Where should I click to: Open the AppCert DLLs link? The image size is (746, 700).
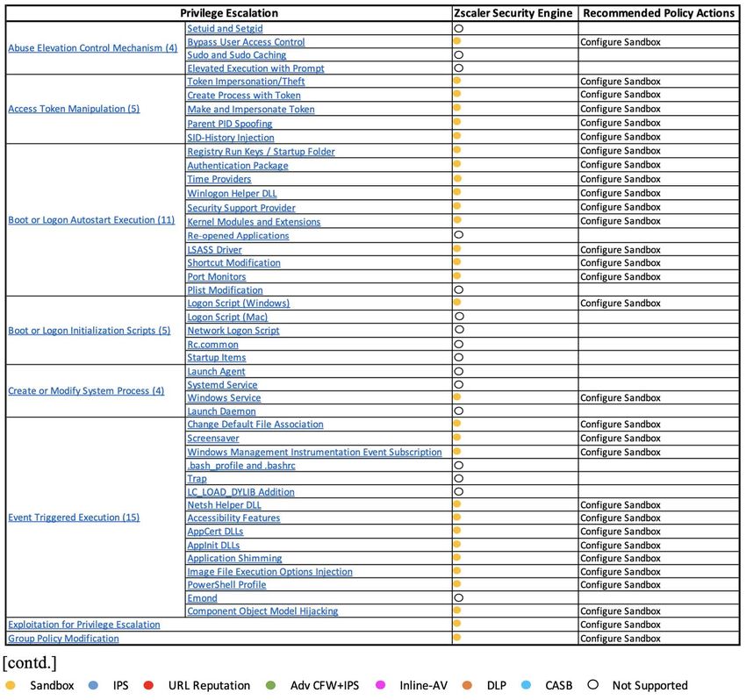point(215,532)
